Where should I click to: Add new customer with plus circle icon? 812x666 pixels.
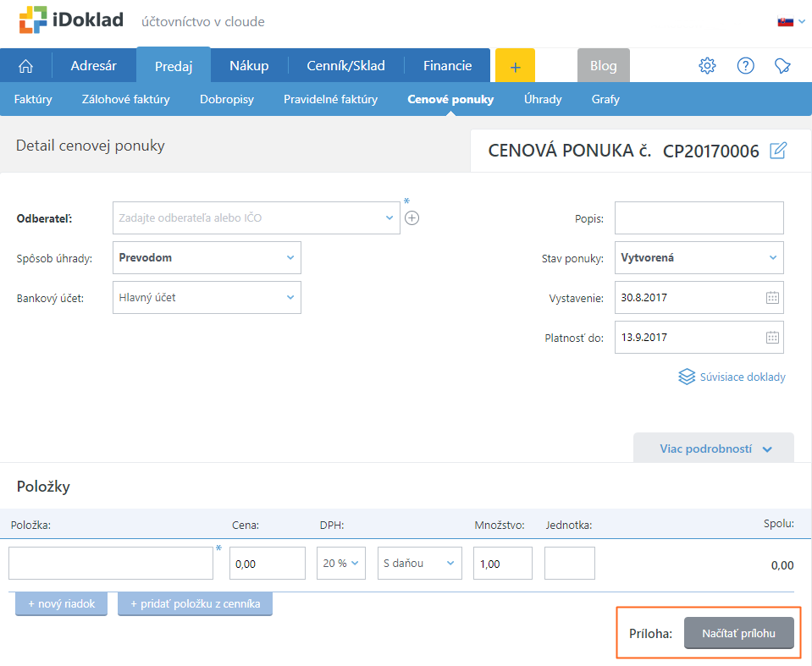(x=412, y=217)
